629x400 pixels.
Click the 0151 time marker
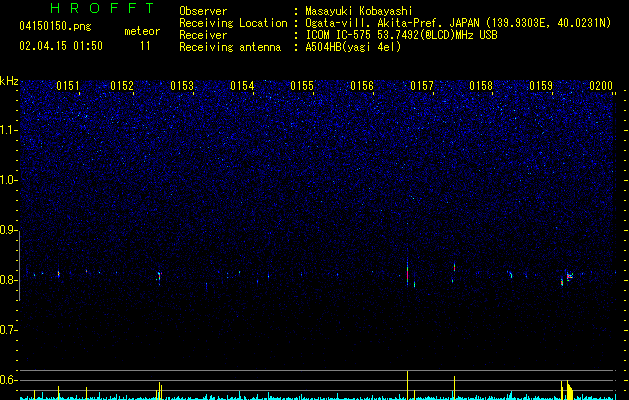[67, 86]
